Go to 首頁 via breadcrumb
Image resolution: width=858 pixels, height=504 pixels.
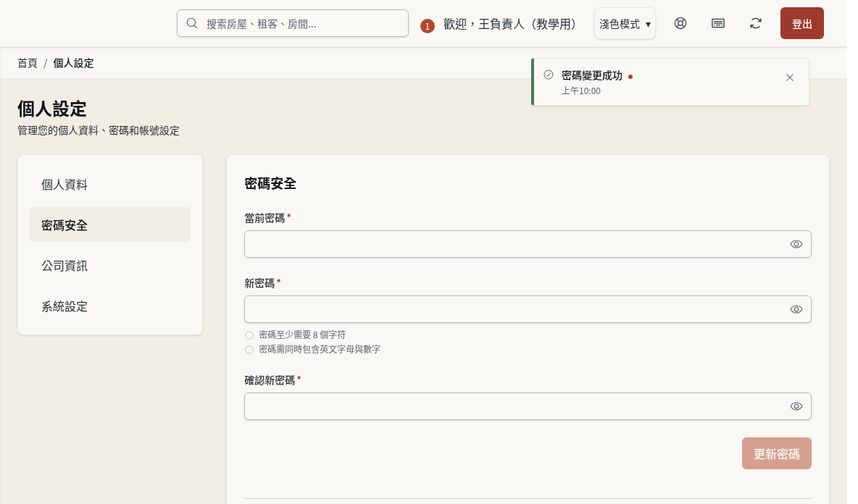pyautogui.click(x=28, y=64)
